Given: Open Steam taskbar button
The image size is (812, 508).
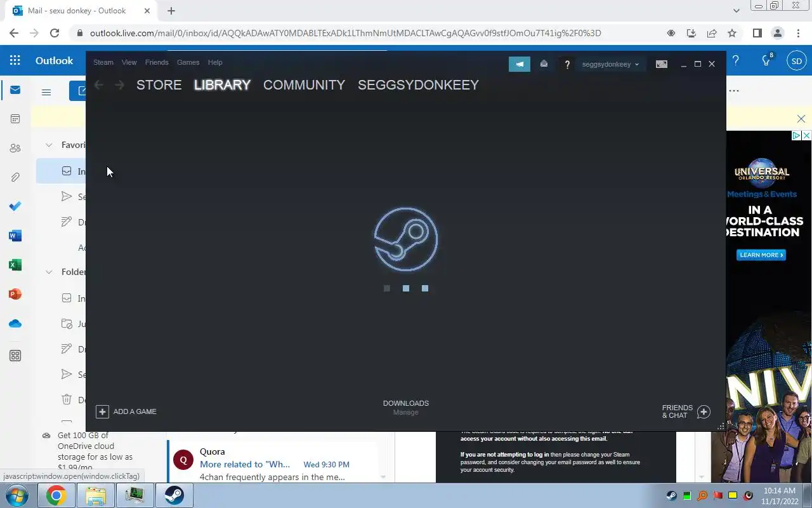Looking at the screenshot, I should [x=174, y=495].
